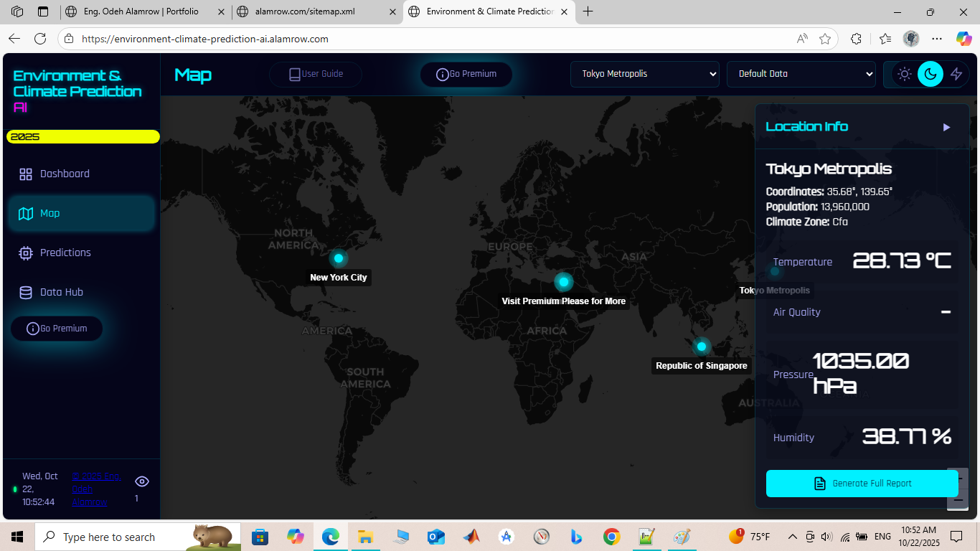Image resolution: width=980 pixels, height=551 pixels.
Task: Enable the lightning bolt theme mode
Action: [x=956, y=74]
